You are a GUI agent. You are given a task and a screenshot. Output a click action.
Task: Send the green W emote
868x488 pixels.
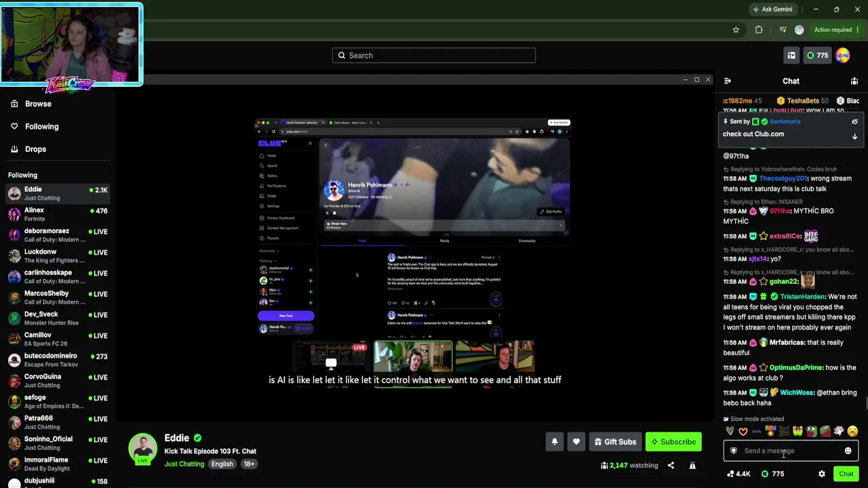[x=798, y=431]
